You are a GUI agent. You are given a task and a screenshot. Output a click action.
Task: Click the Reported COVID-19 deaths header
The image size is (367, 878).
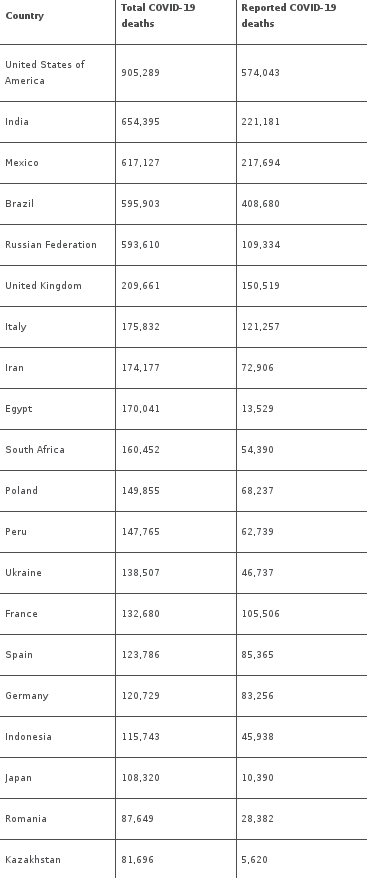(289, 16)
